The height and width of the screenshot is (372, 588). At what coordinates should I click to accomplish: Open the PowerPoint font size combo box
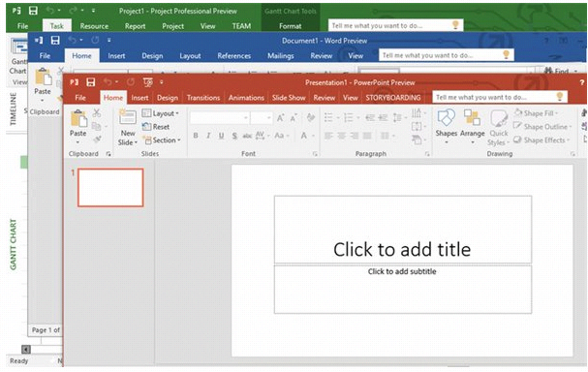[x=261, y=118]
